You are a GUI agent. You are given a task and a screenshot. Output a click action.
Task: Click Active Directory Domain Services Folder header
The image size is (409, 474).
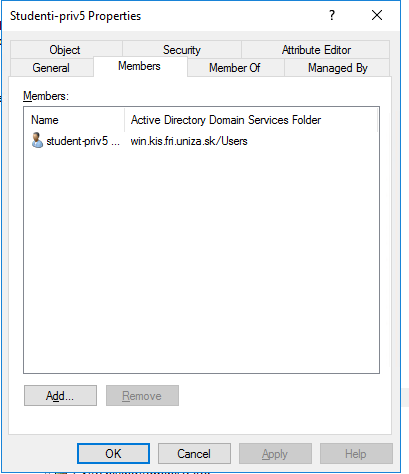pos(251,120)
